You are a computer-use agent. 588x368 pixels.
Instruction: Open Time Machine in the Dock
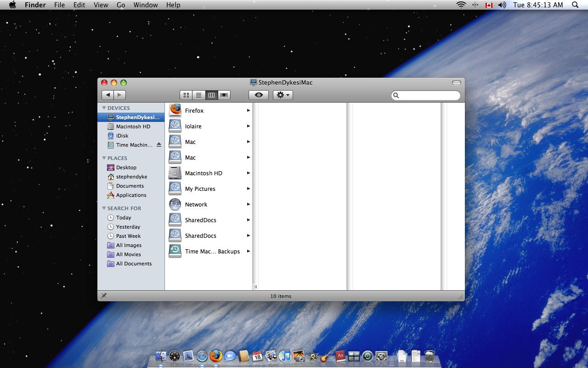click(367, 356)
